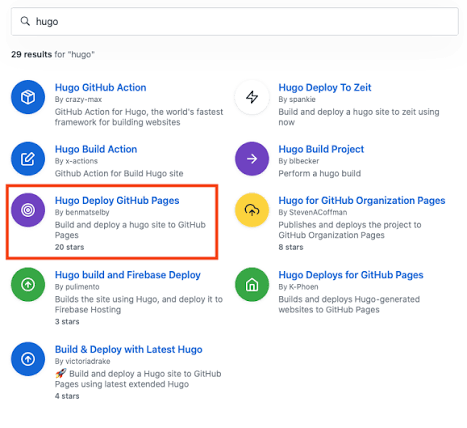The height and width of the screenshot is (428, 467).
Task: Click the blue package icon for Hugo GitHub Action
Action: [28, 97]
